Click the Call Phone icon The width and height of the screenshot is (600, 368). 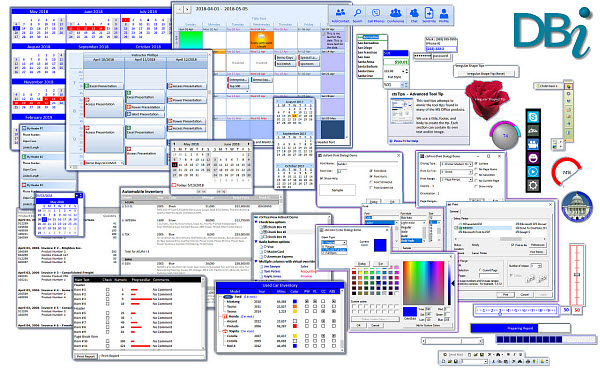tap(376, 14)
